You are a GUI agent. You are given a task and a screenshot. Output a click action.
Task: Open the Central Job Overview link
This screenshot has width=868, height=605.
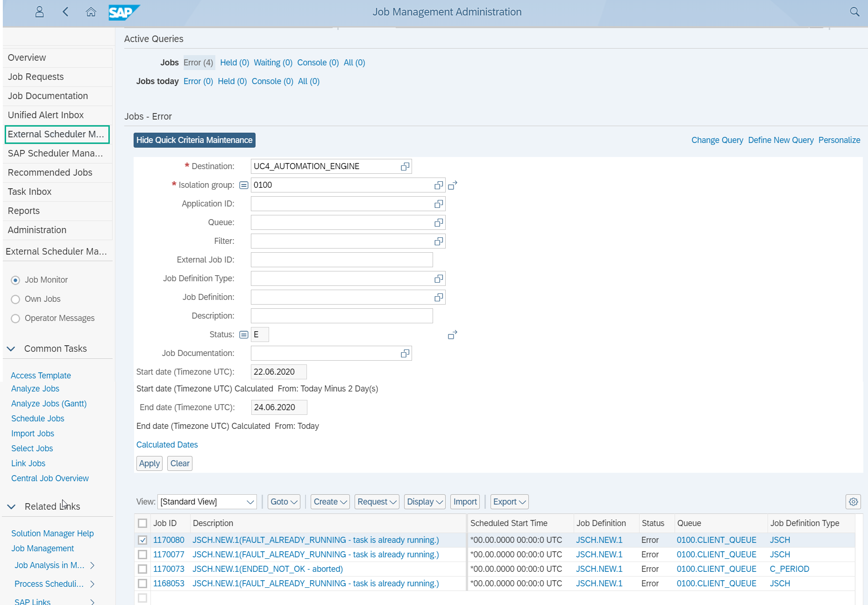click(50, 478)
